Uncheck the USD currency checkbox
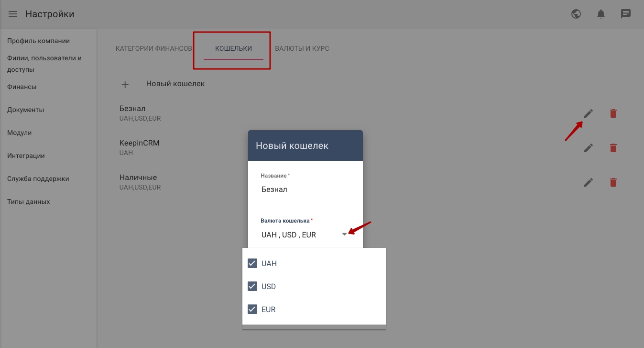 pos(252,287)
